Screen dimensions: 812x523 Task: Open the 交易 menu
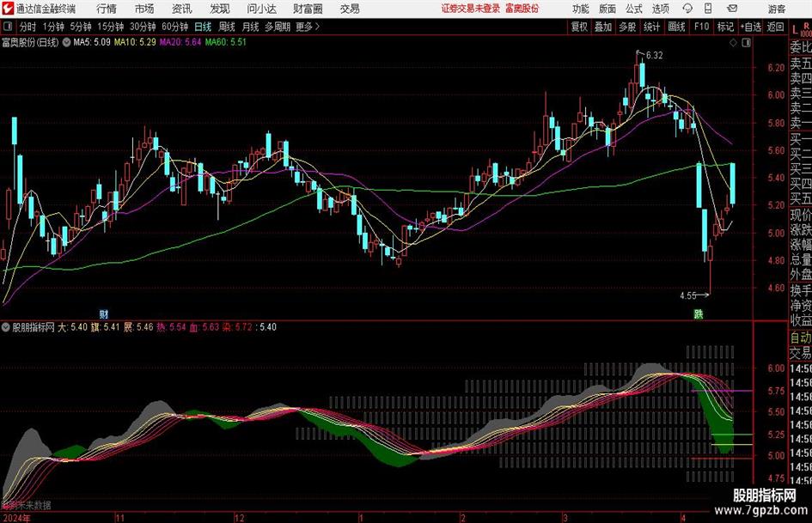pyautogui.click(x=350, y=9)
